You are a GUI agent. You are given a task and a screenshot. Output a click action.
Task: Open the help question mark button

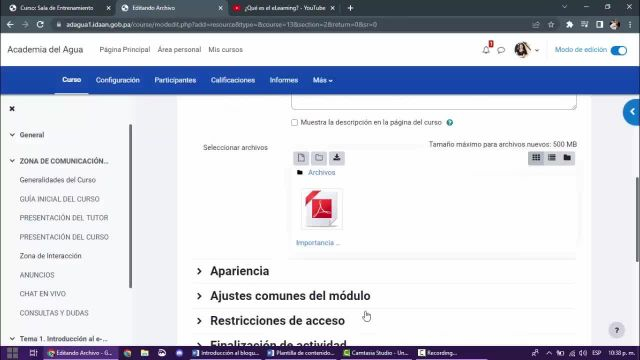617,330
